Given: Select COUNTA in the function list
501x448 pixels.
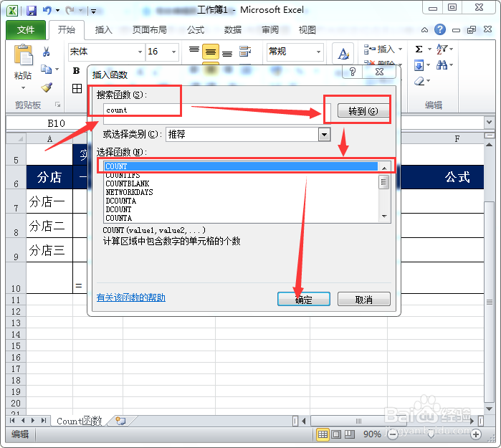Looking at the screenshot, I should click(x=118, y=218).
